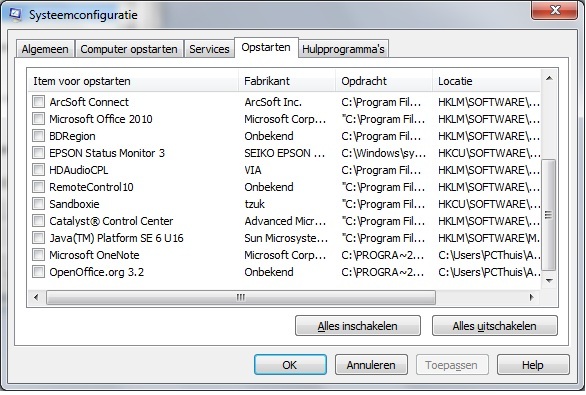Check the BDRegion startup checkbox
The width and height of the screenshot is (586, 395).
(38, 136)
